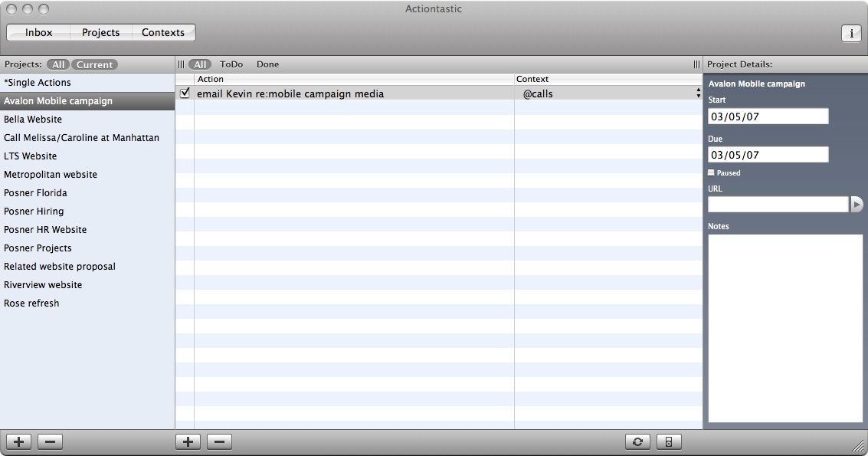Uncheck the email Kevin action checkbox
This screenshot has height=456, width=868.
(185, 93)
